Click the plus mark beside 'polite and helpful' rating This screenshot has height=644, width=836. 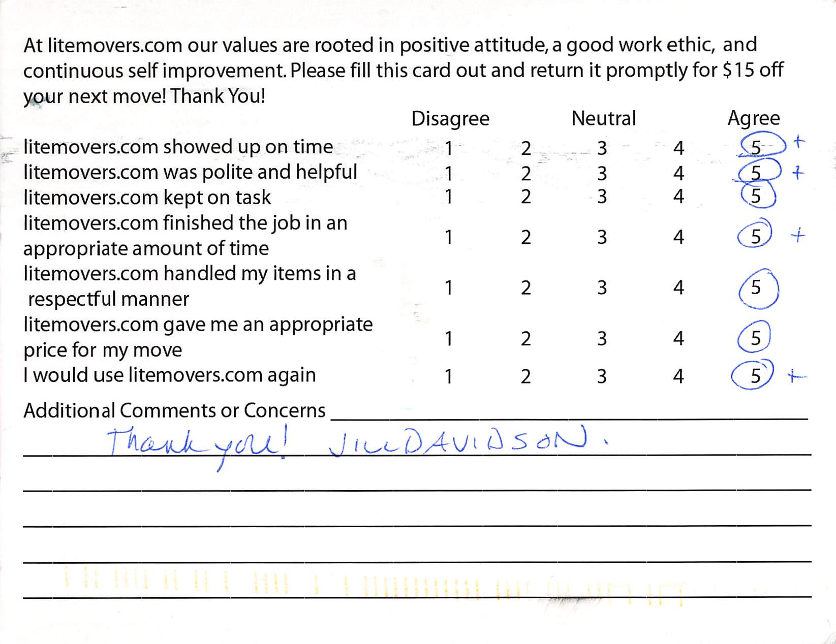point(798,173)
